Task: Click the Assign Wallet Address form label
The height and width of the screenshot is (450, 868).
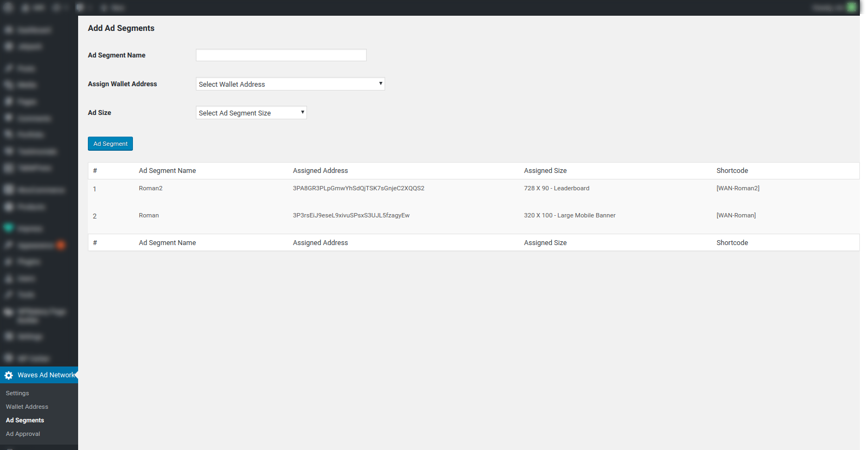Action: pos(123,84)
